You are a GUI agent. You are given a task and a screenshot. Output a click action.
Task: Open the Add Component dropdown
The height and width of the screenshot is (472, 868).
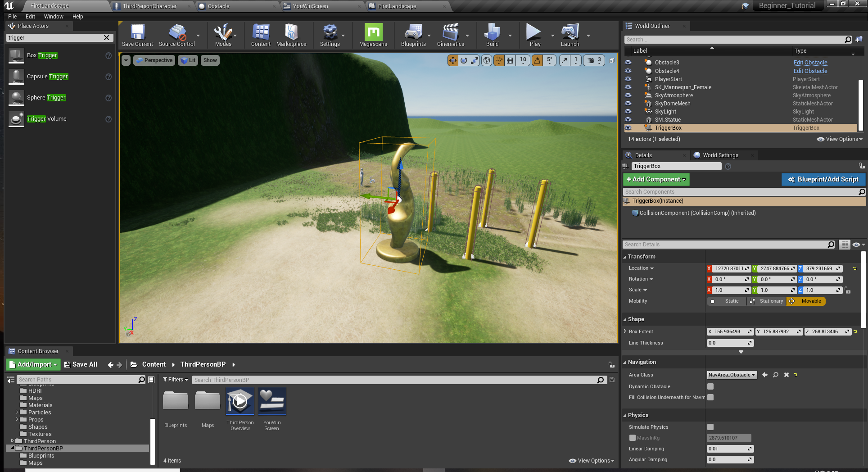click(x=656, y=179)
